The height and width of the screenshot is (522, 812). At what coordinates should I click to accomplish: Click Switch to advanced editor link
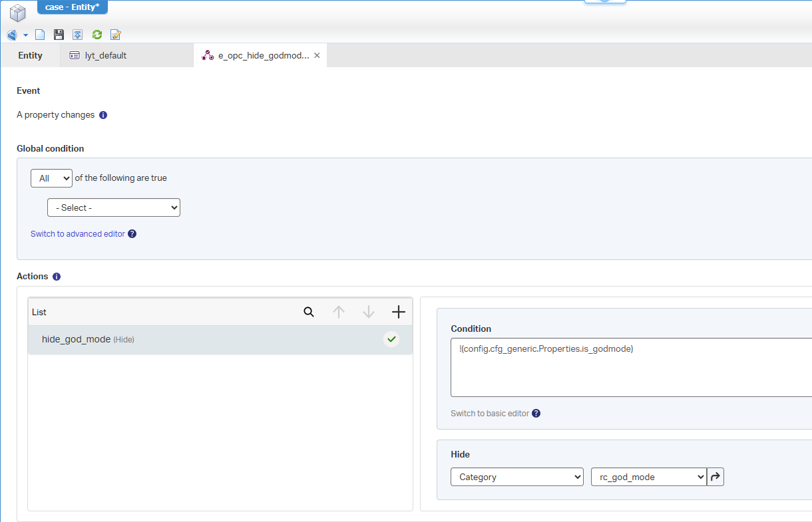tap(78, 234)
